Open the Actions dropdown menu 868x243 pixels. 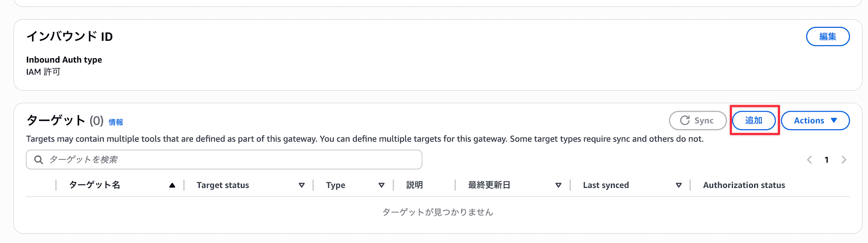(x=815, y=121)
